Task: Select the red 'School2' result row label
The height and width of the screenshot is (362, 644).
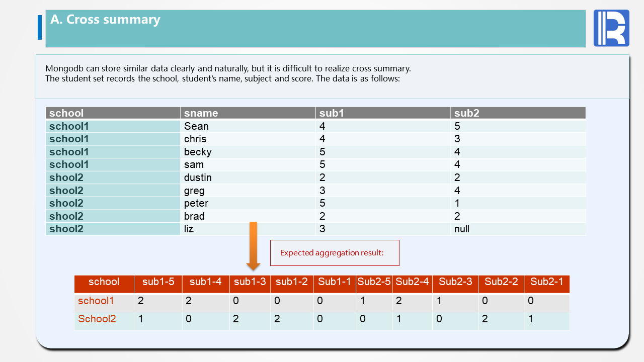Action: pyautogui.click(x=97, y=319)
